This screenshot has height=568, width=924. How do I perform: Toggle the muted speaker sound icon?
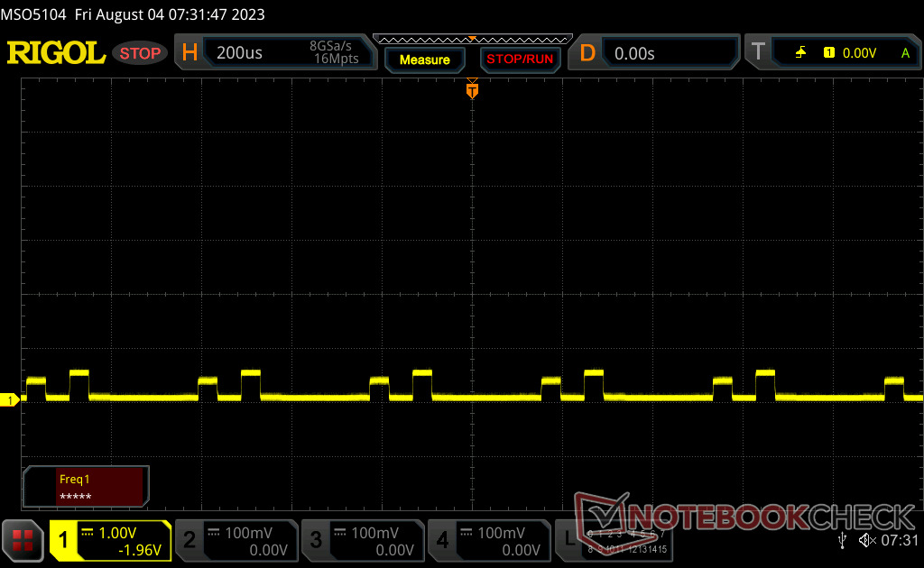click(x=867, y=540)
